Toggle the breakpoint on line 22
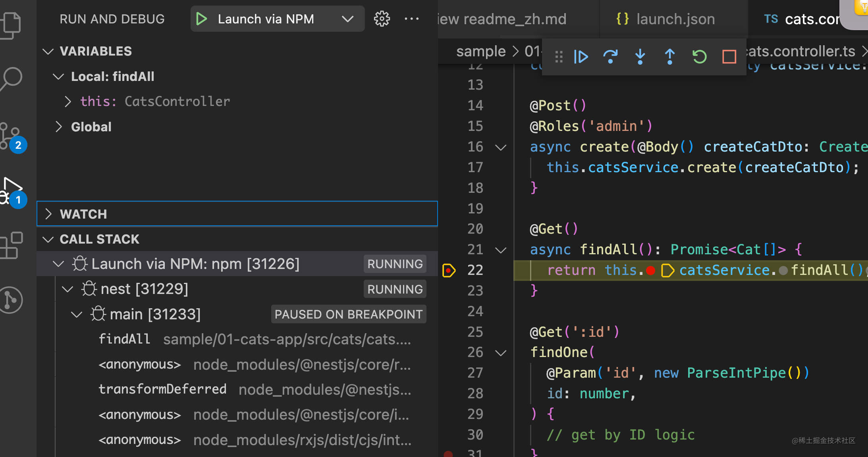Image resolution: width=868 pixels, height=457 pixels. 449,271
